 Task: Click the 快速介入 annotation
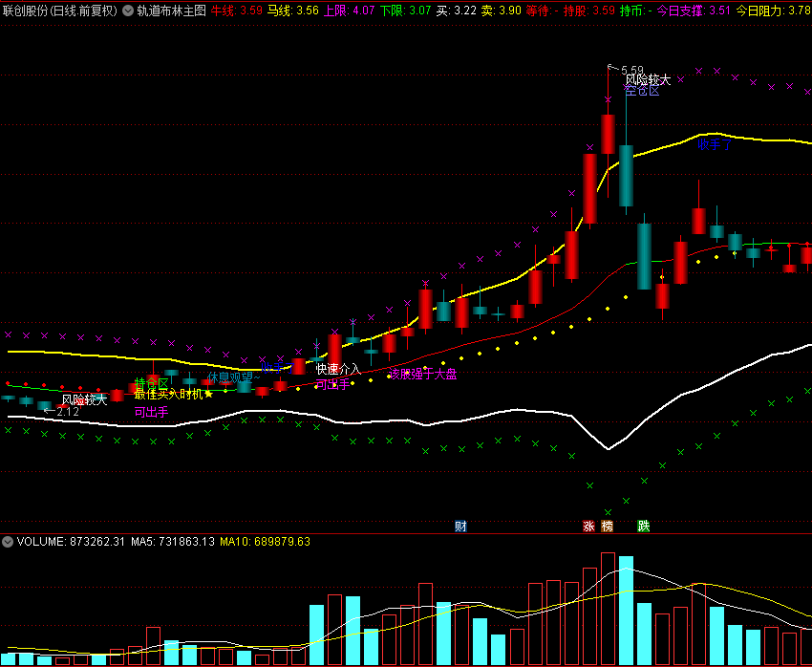(x=338, y=369)
